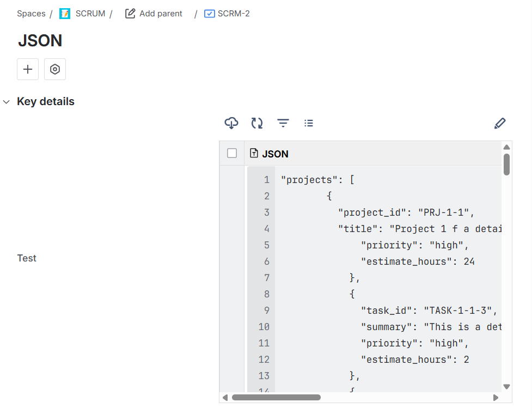532x414 pixels.
Task: Click line number 5 in gutter
Action: coord(267,245)
